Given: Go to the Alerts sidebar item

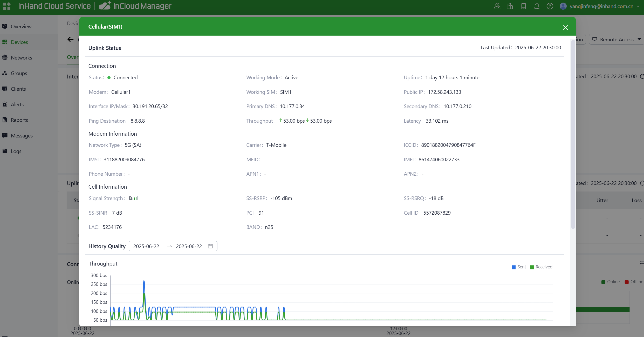Looking at the screenshot, I should pyautogui.click(x=17, y=104).
